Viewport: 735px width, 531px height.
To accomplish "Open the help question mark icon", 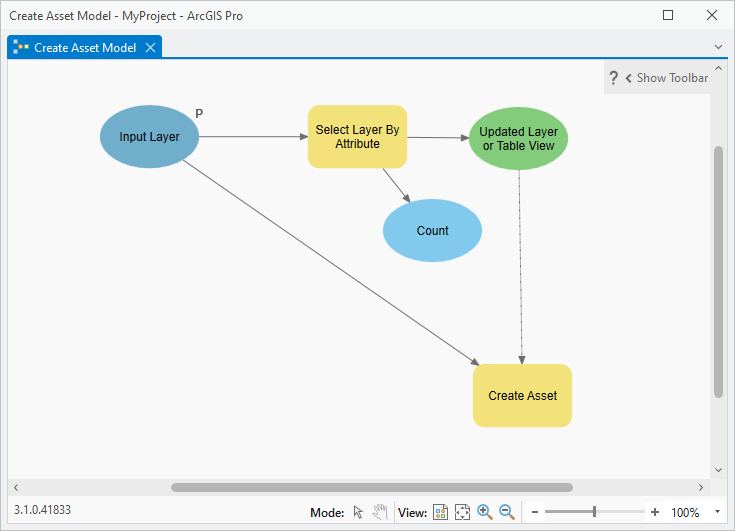I will point(613,78).
